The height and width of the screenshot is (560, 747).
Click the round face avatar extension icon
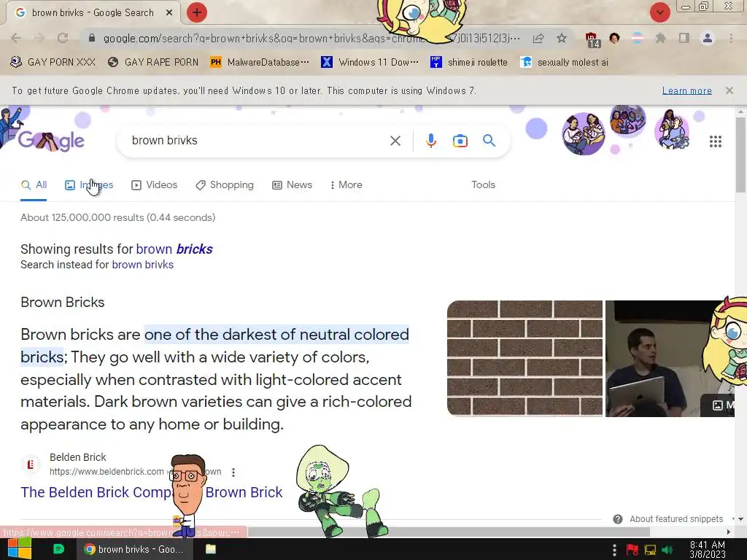tap(614, 38)
